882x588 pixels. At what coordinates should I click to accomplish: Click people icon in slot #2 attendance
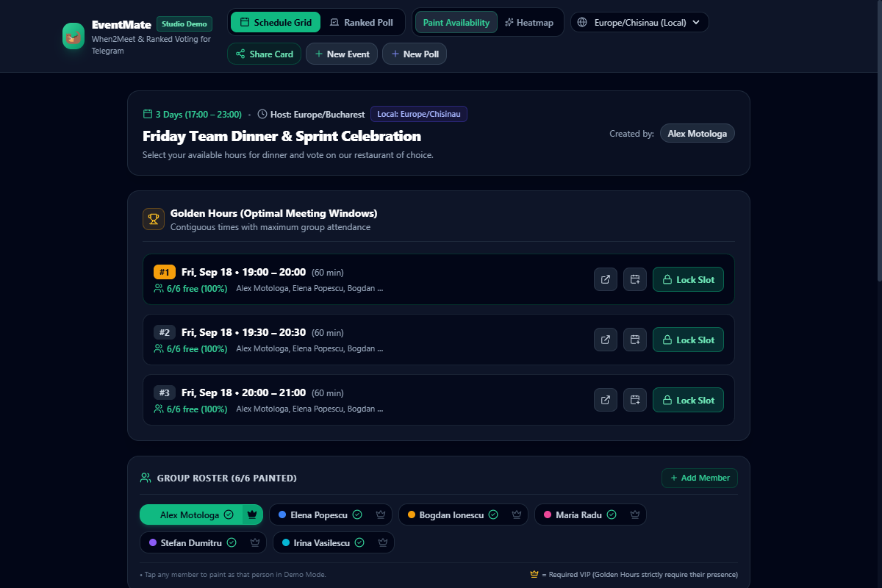158,348
